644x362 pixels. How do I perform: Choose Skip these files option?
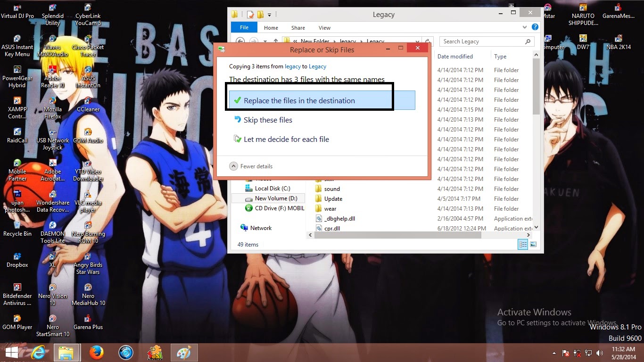[x=268, y=120]
